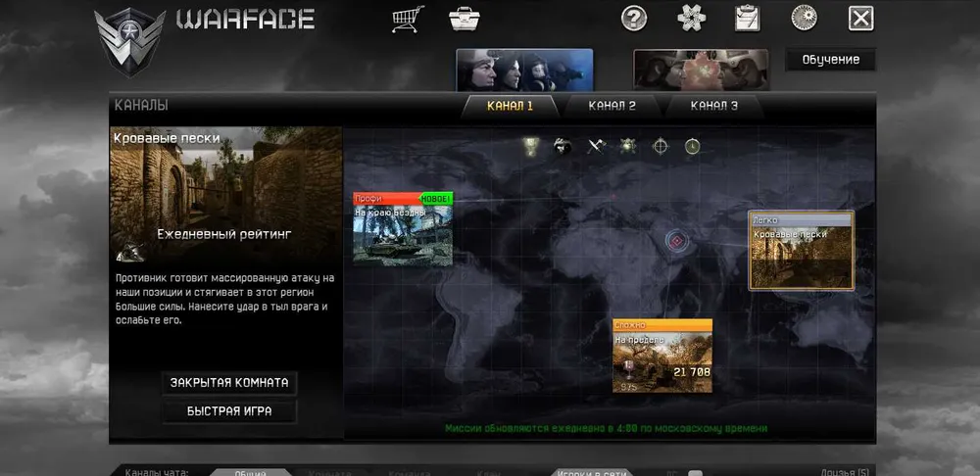Click the Кровавые пески mission preview image
Image resolution: width=980 pixels, height=476 pixels.
(x=226, y=195)
